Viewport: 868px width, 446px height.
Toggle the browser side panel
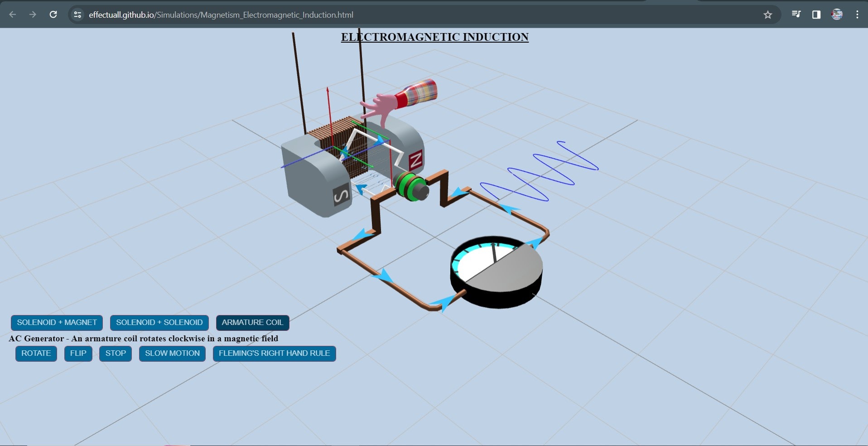point(816,15)
